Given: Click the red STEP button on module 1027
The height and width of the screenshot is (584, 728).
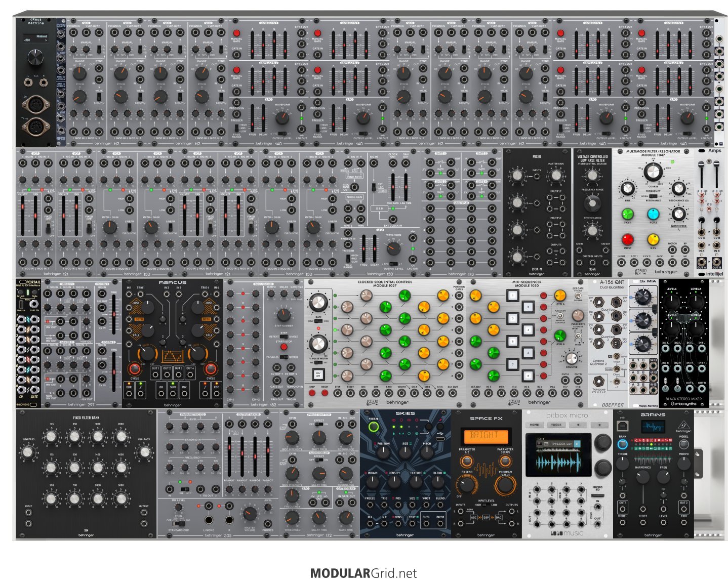Looking at the screenshot, I should tap(312, 392).
